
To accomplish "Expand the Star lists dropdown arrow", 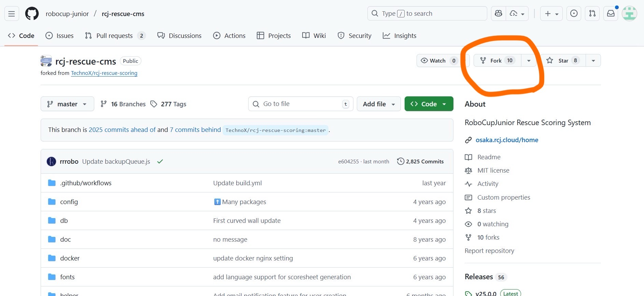I will point(593,60).
